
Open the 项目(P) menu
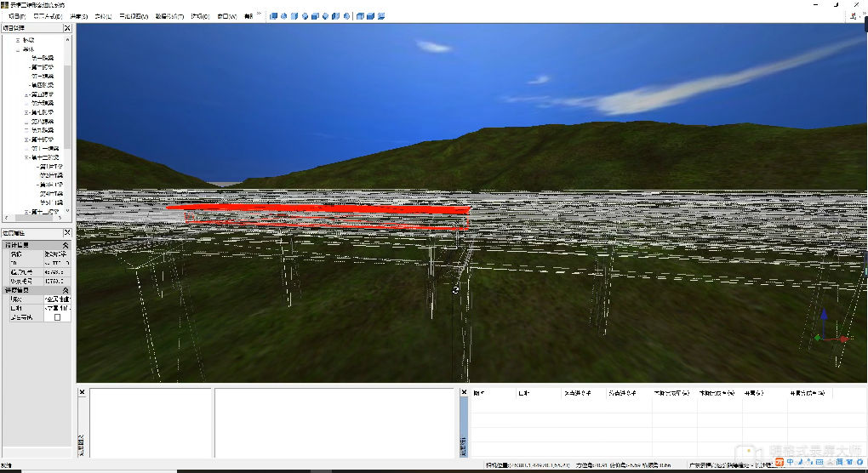click(x=17, y=16)
